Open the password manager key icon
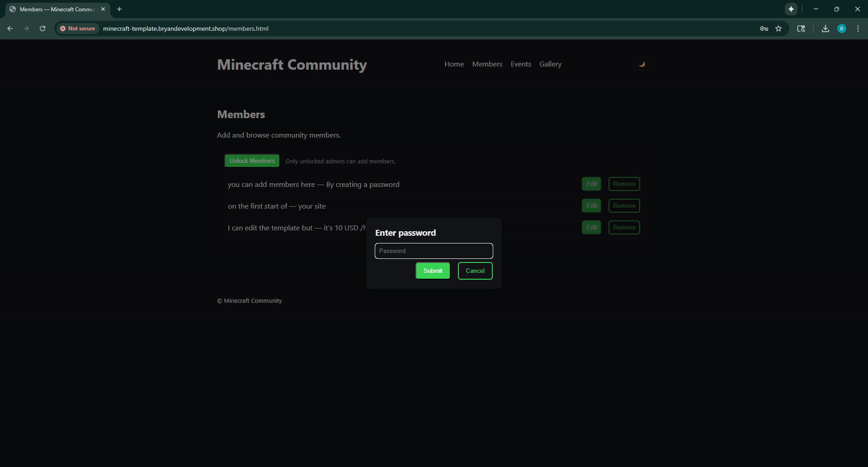 [x=764, y=29]
